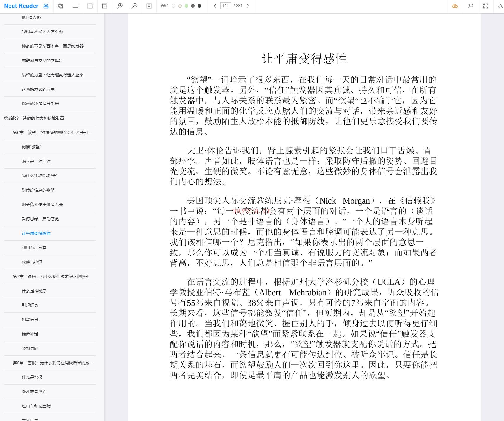The height and width of the screenshot is (421, 504).
Task: Open section 对传统信息的欲望
Action: 38,190
